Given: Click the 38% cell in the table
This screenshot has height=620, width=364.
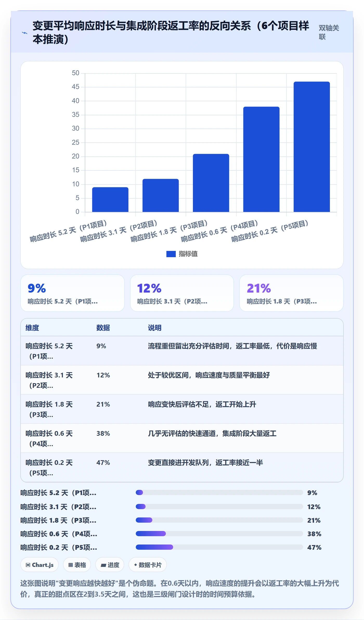Looking at the screenshot, I should (103, 433).
